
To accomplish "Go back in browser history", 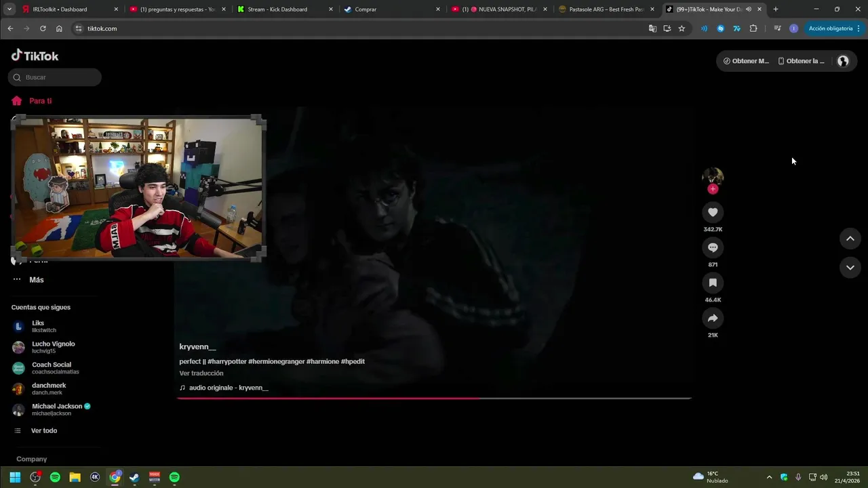I will pos(10,28).
